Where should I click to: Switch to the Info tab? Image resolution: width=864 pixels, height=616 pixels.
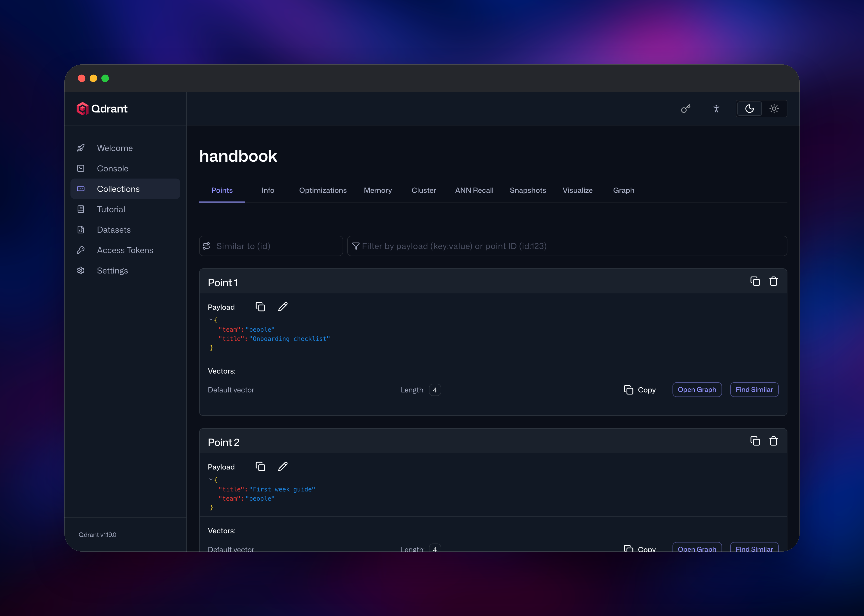[x=268, y=190]
